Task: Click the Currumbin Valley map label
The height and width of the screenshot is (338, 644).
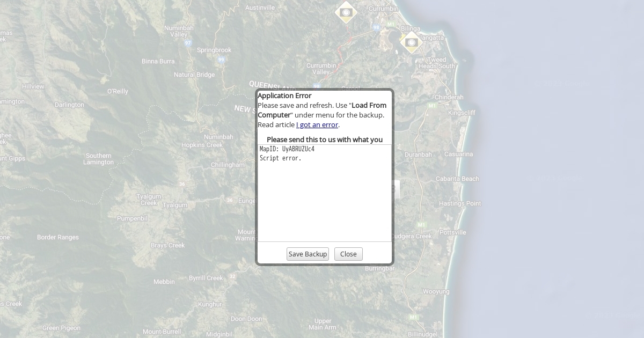Action: click(x=321, y=69)
